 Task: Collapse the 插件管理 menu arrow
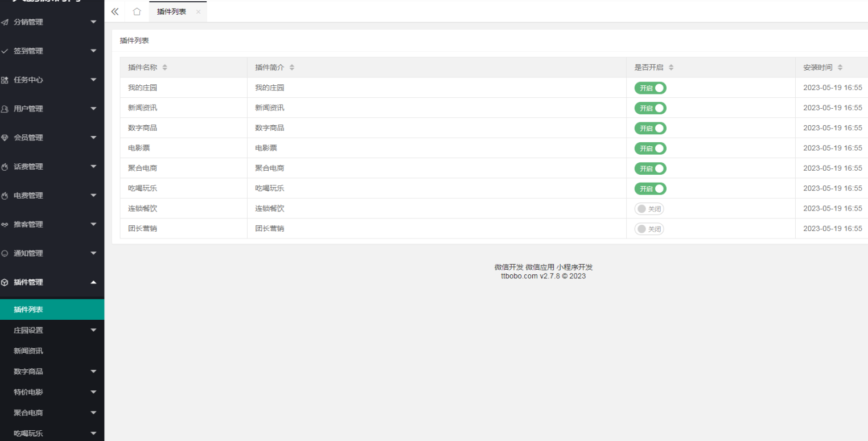[x=94, y=282]
